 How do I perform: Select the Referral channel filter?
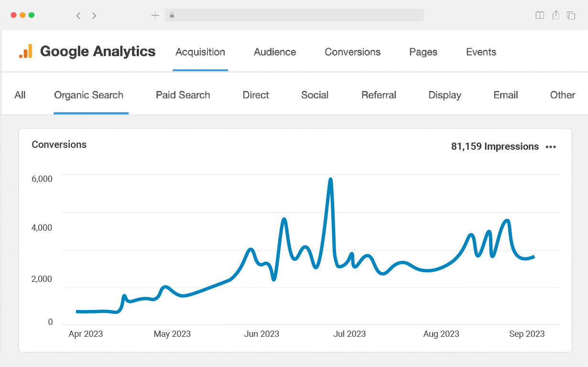click(379, 95)
